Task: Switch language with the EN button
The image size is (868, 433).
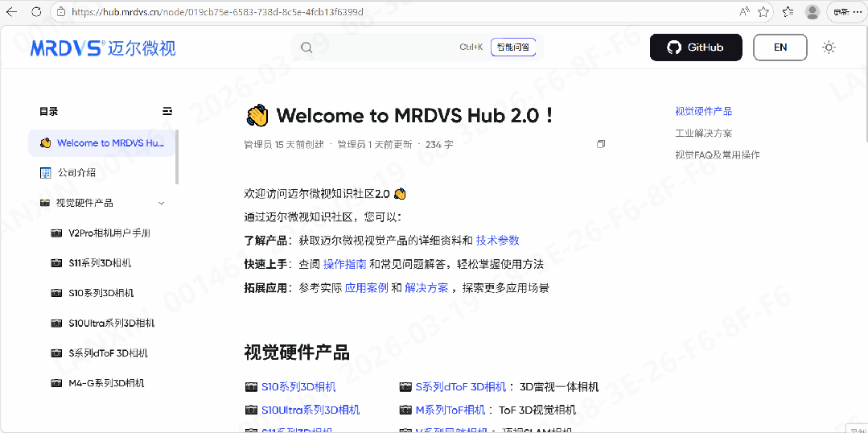Action: 780,47
